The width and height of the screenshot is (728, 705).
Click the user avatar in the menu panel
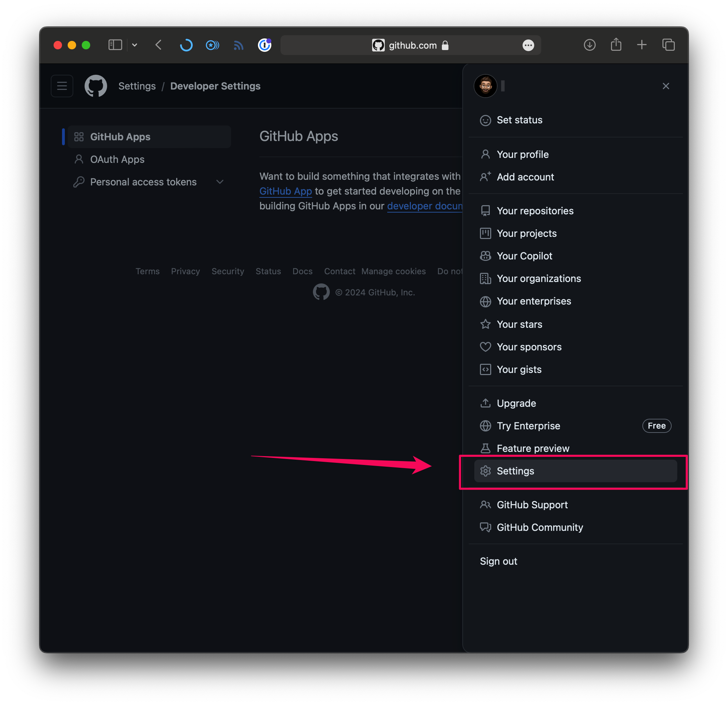(x=485, y=86)
